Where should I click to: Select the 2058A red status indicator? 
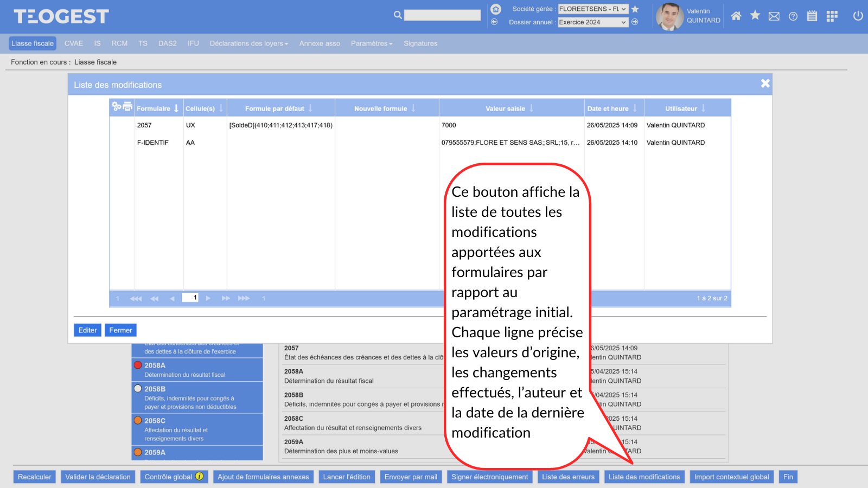pos(138,365)
